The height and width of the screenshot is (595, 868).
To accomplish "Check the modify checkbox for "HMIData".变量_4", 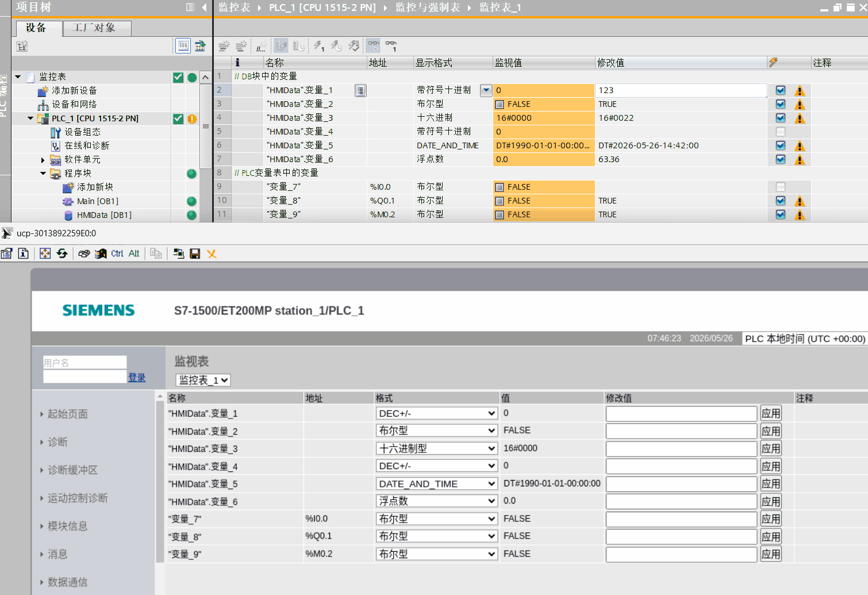I will [x=780, y=132].
